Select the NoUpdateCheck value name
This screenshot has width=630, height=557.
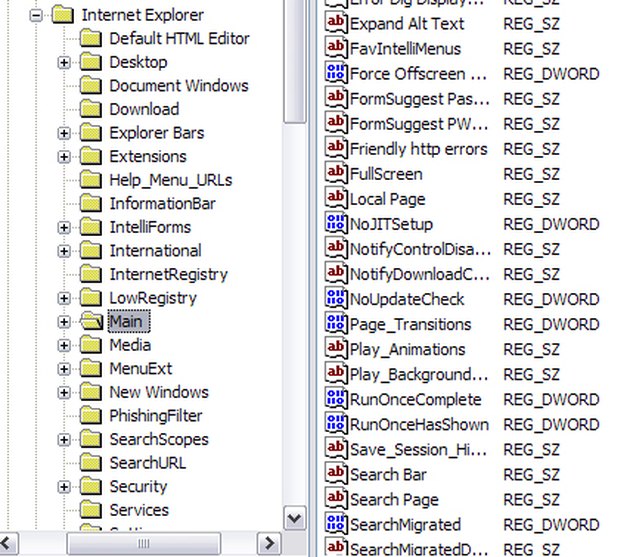407,299
